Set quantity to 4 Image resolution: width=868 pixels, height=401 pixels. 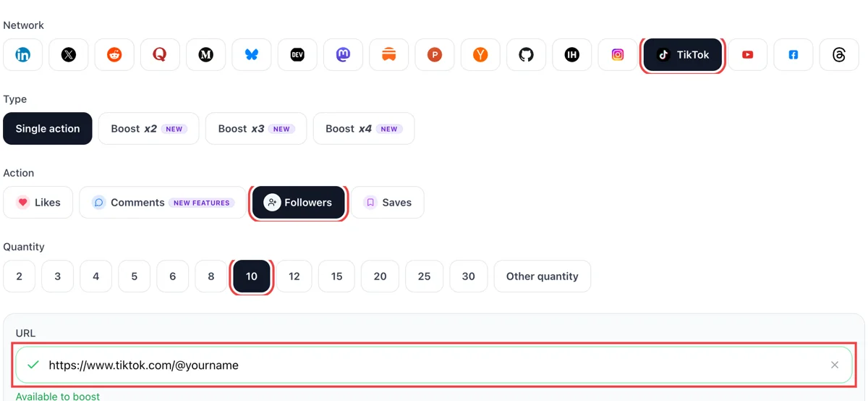click(96, 277)
